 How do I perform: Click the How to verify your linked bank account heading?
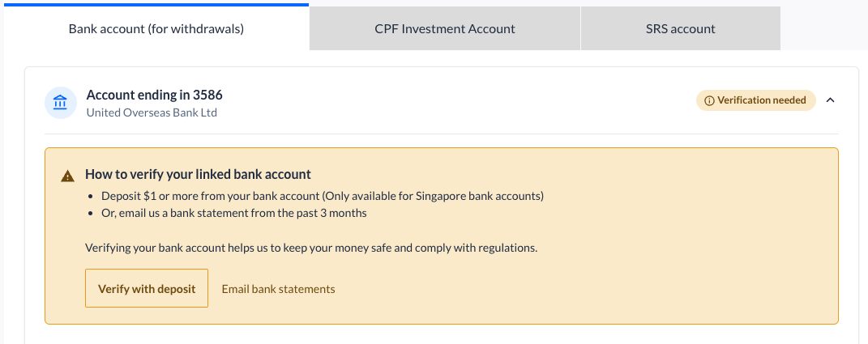(x=199, y=175)
